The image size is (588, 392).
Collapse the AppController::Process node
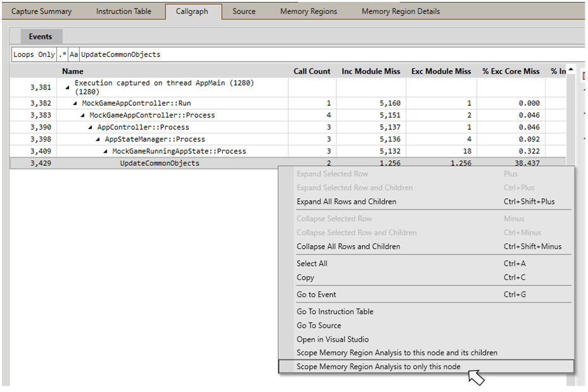click(90, 127)
